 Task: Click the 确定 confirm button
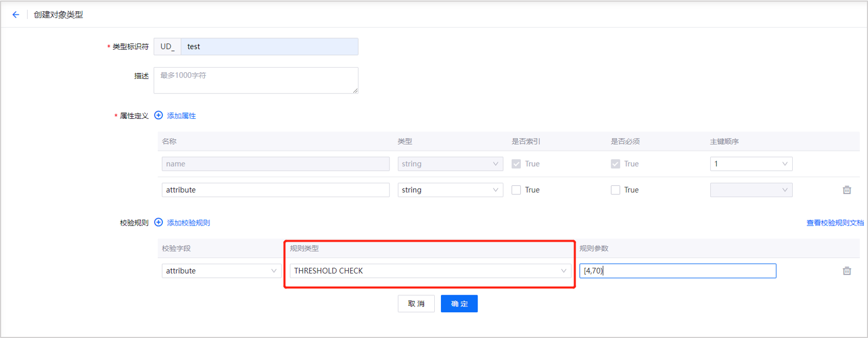click(459, 304)
